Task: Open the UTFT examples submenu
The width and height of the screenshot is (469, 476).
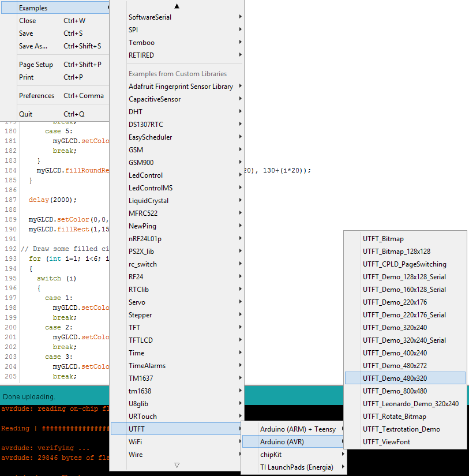Action: coord(177,429)
